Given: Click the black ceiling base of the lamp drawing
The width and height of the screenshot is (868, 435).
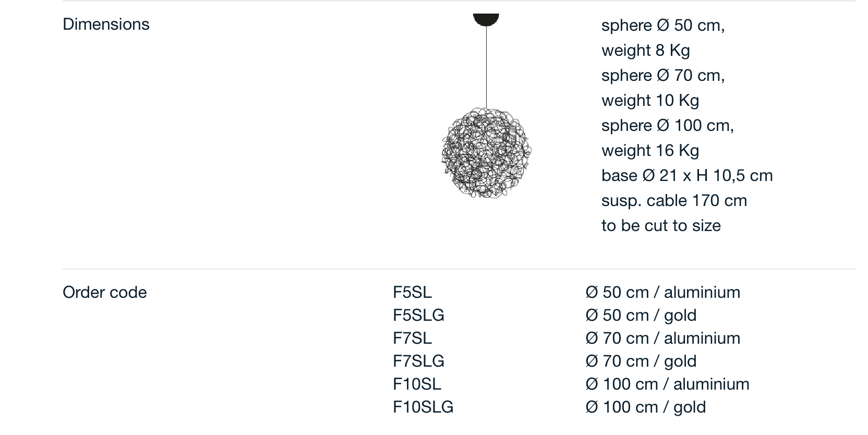Looking at the screenshot, I should (x=486, y=19).
